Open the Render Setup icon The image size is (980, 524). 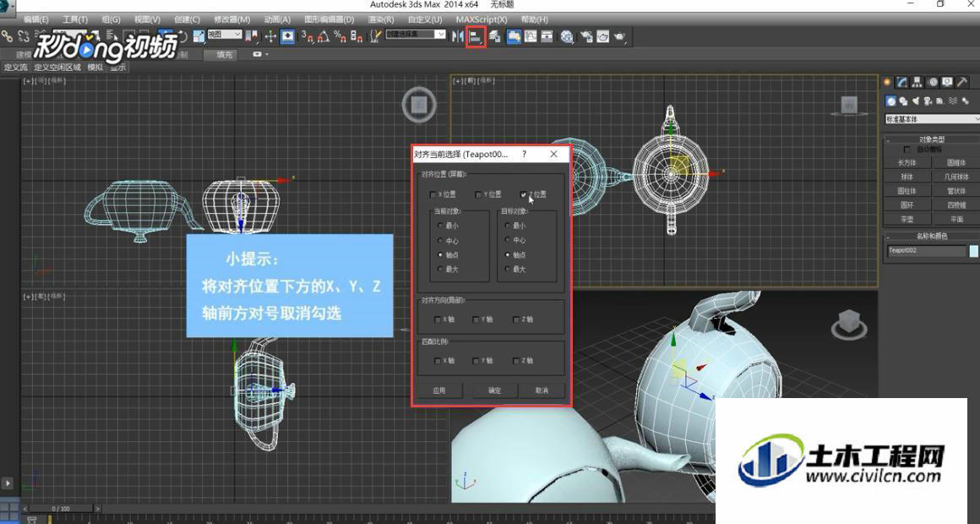click(x=586, y=37)
